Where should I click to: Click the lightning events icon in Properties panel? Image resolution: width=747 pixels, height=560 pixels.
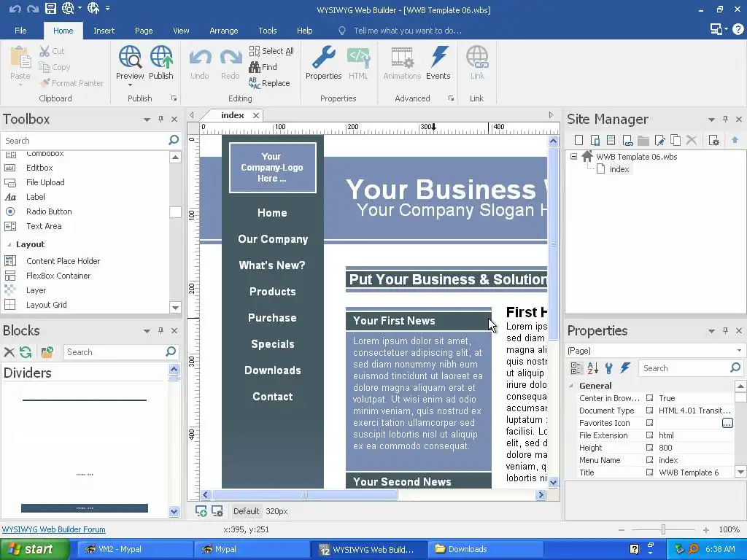(625, 368)
